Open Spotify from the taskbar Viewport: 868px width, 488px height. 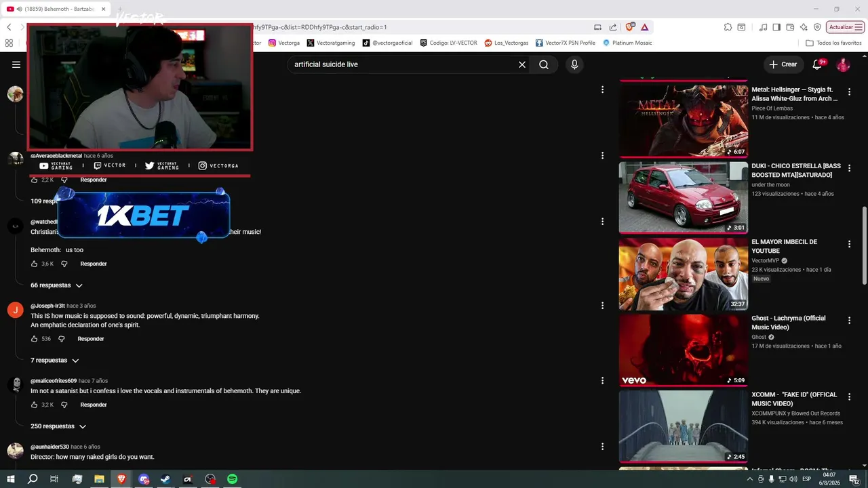[x=232, y=479]
